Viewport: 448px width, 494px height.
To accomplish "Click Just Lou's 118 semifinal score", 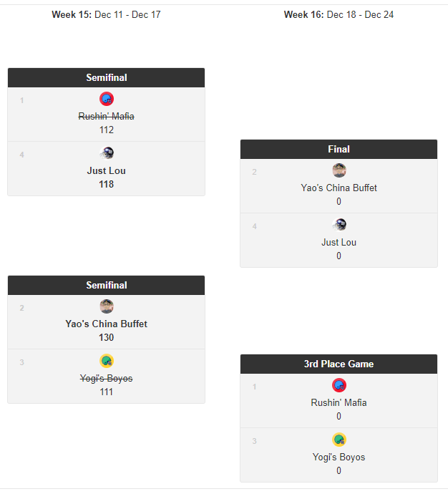I will 107,184.
